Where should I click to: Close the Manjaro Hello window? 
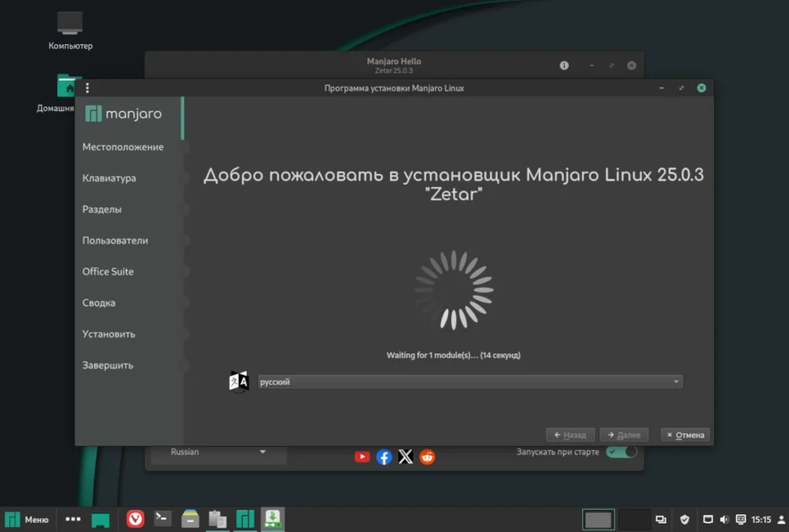(632, 65)
